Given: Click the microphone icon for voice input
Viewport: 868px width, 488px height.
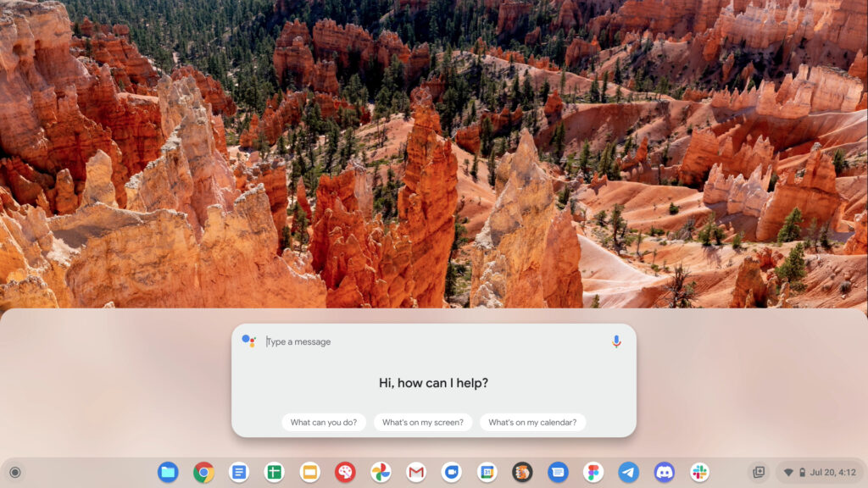Looking at the screenshot, I should click(x=616, y=341).
